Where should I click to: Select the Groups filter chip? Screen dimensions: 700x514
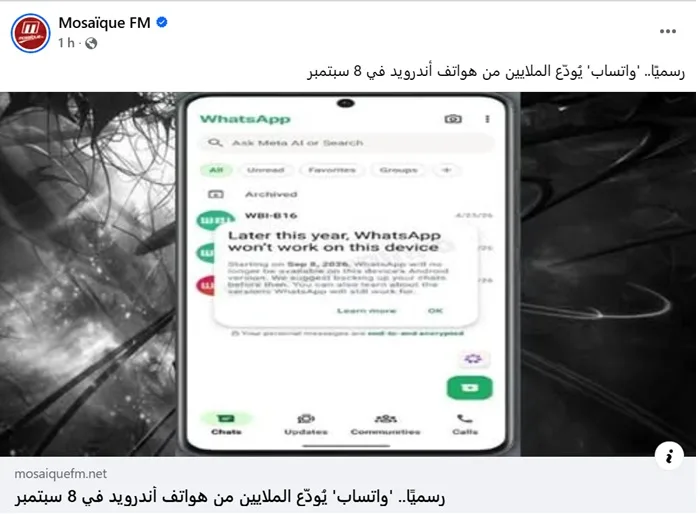398,170
